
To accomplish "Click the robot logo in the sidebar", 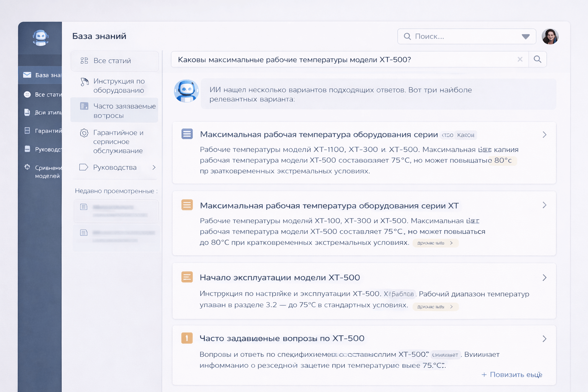I will [41, 38].
